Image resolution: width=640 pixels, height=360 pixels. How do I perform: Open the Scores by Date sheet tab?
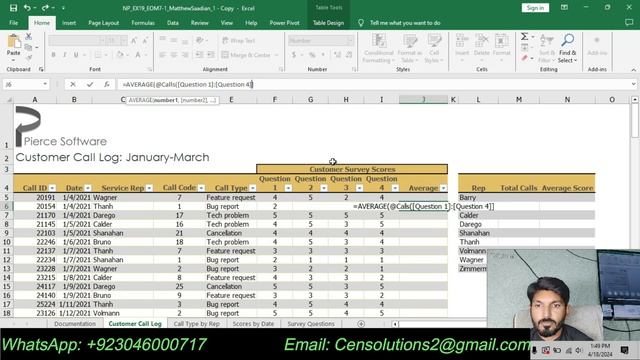(253, 324)
